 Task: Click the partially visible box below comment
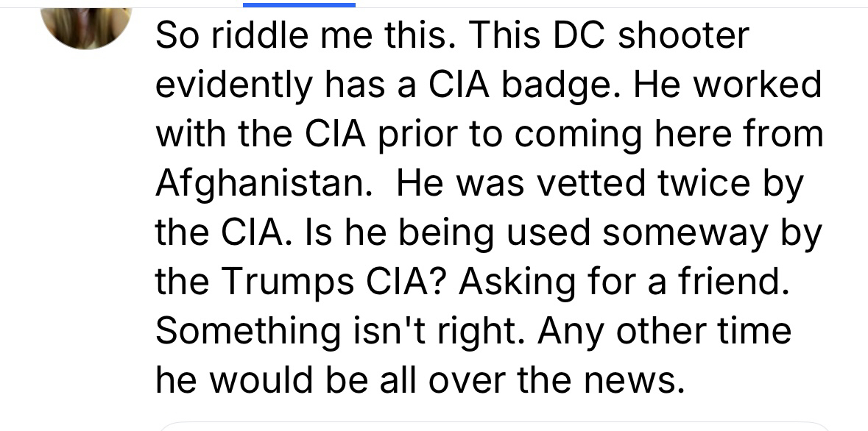(x=493, y=426)
